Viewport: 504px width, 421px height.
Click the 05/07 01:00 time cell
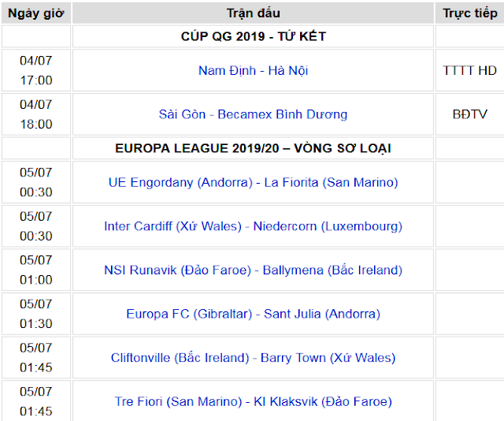tap(36, 270)
